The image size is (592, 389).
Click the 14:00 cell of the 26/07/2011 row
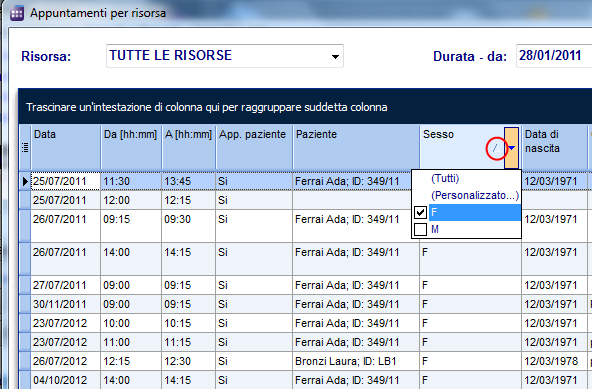tap(131, 259)
